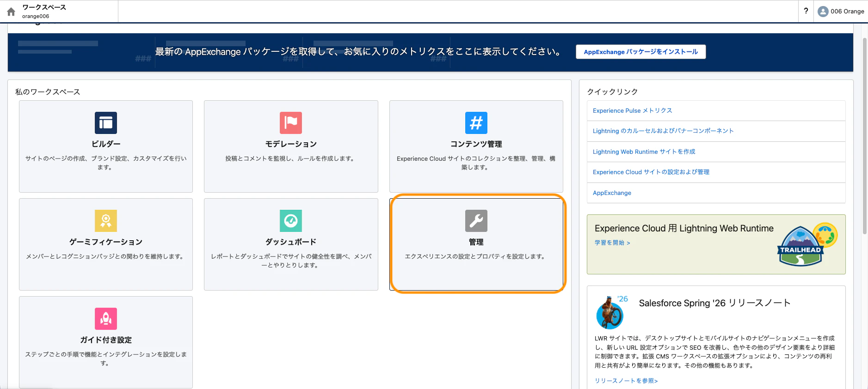Screen dimensions: 868x389
Task: Open the AppExchange quick link
Action: 612,193
